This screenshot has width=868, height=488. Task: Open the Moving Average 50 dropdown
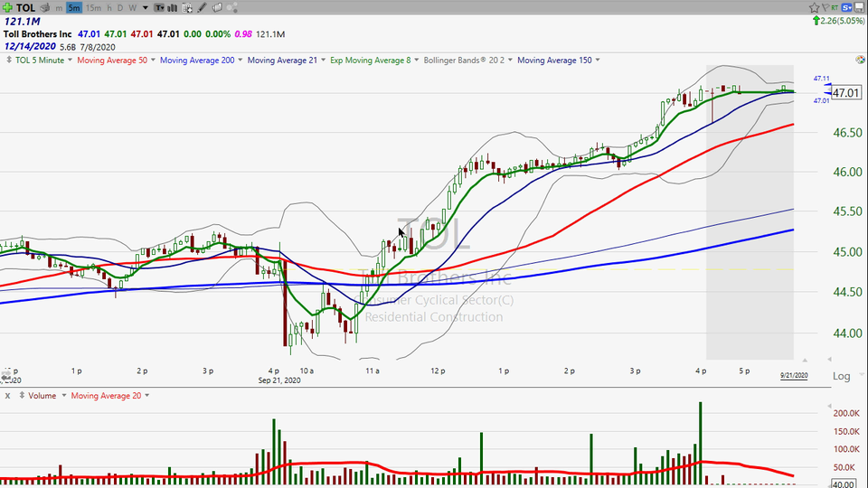(x=113, y=60)
